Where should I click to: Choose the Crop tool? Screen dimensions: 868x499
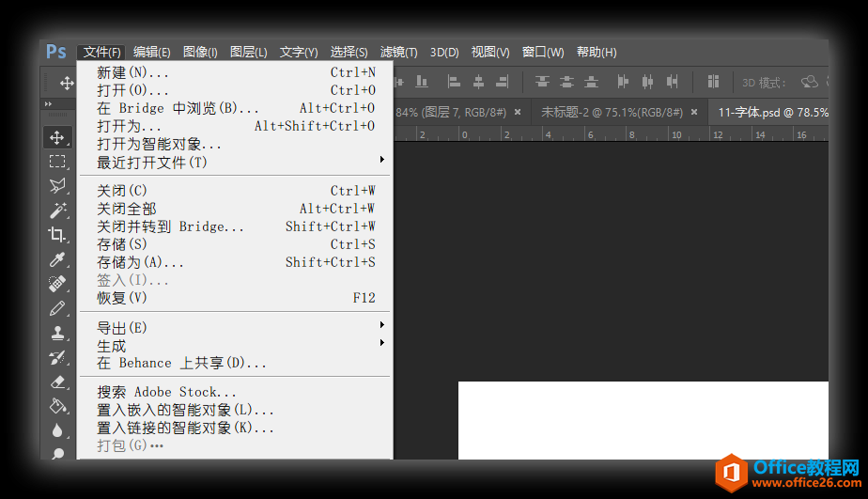click(x=57, y=235)
